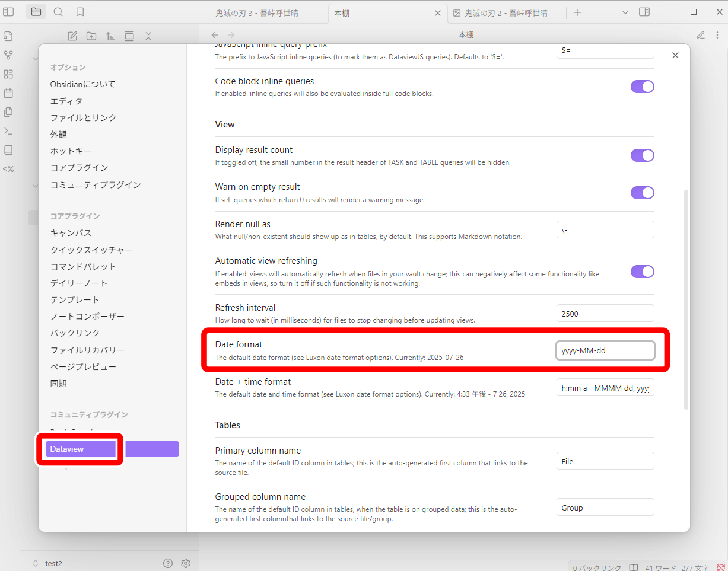Open the help question mark icon
Viewport: 728px width, 571px height.
pyautogui.click(x=168, y=563)
